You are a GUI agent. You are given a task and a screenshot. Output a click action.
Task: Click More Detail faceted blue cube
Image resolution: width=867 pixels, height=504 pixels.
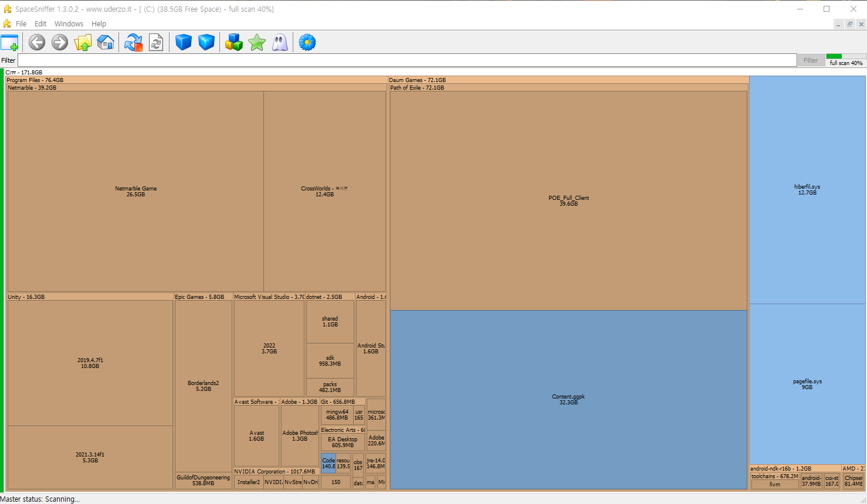tap(206, 42)
